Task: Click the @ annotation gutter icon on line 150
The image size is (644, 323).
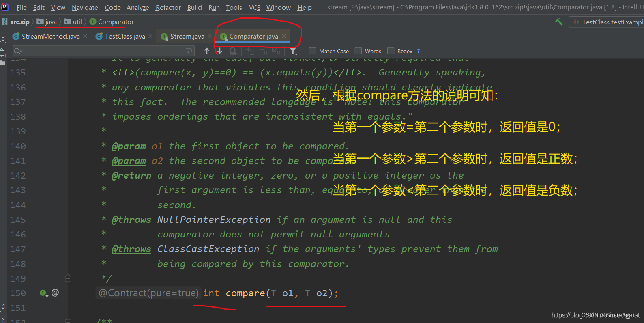Action: coord(55,293)
